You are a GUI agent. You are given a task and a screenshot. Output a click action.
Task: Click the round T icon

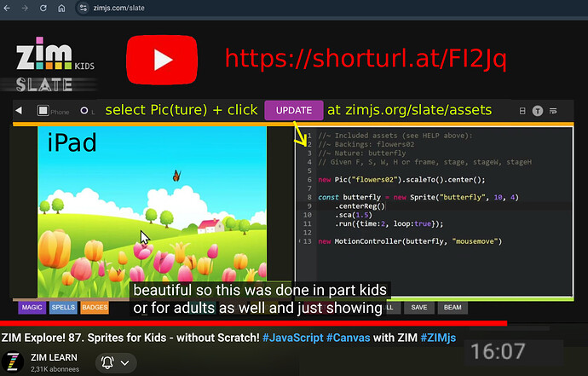click(538, 111)
